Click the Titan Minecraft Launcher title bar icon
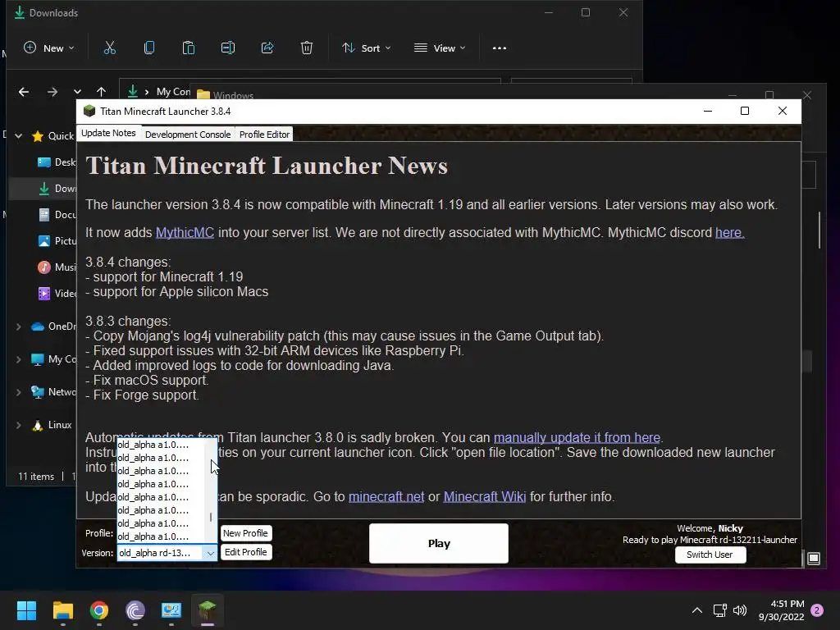Screen dimensions: 840x630 (89, 111)
